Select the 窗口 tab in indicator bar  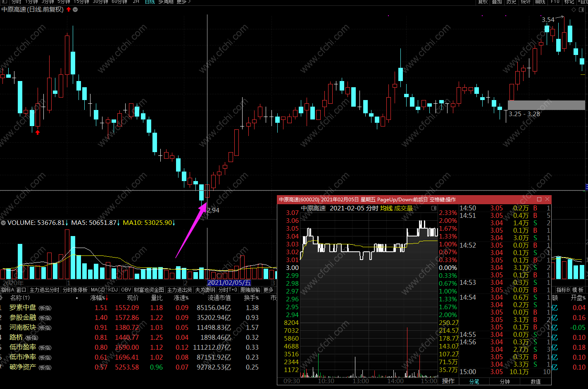pyautogui.click(x=21, y=290)
